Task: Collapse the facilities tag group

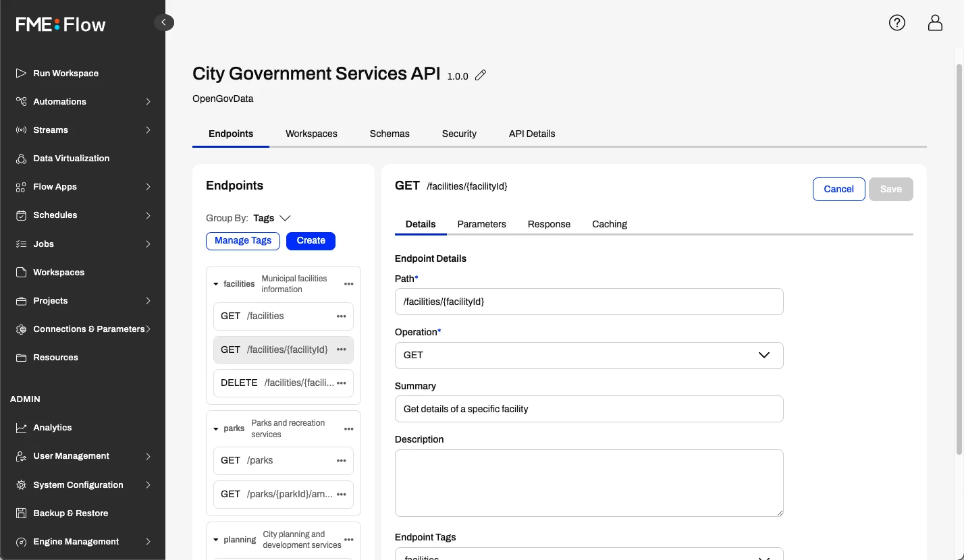Action: pyautogui.click(x=216, y=284)
